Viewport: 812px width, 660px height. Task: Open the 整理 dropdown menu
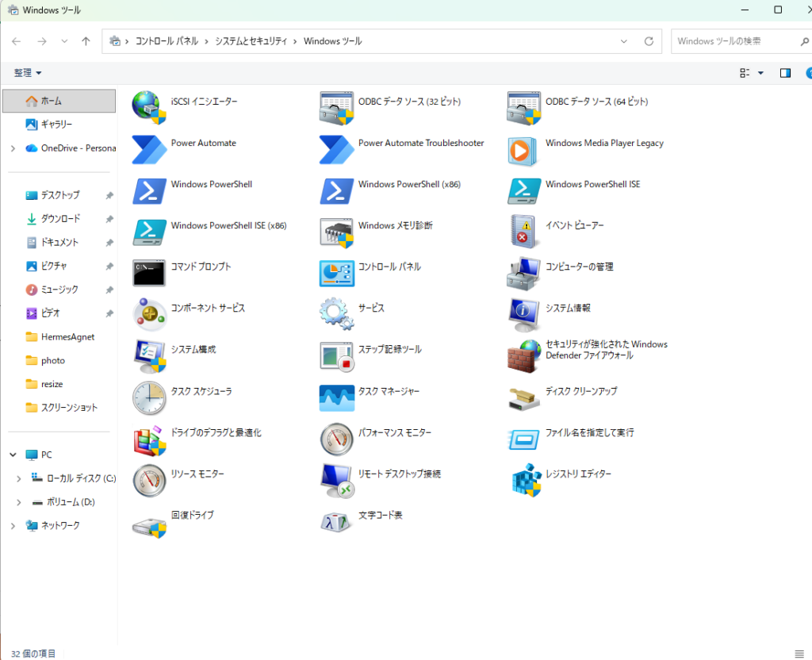pyautogui.click(x=28, y=73)
